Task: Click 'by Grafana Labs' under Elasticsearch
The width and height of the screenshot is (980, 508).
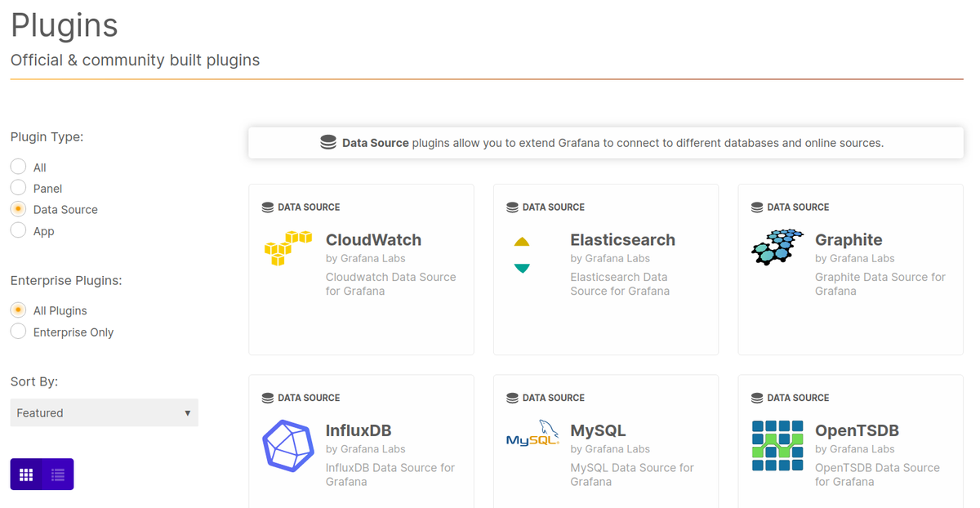Action: coord(610,258)
